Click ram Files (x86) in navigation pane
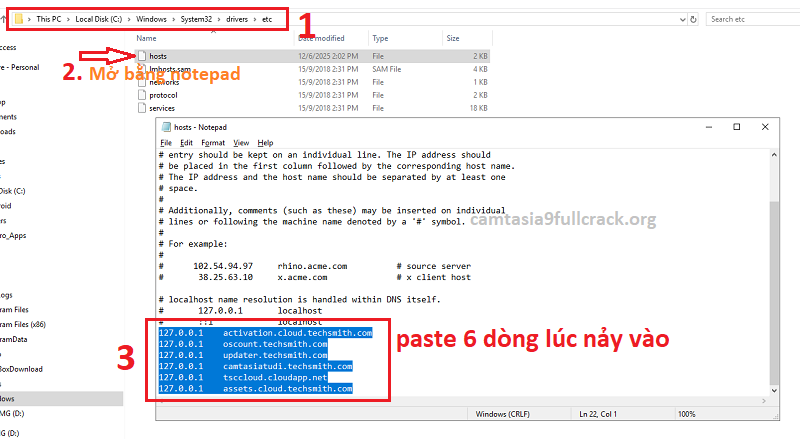Image resolution: width=800 pixels, height=439 pixels. (x=23, y=324)
